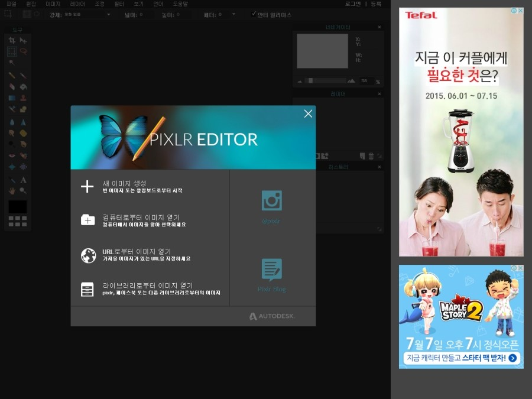This screenshot has width=532, height=399.
Task: Click navigator zoom-out small mountain icon
Action: [x=300, y=82]
